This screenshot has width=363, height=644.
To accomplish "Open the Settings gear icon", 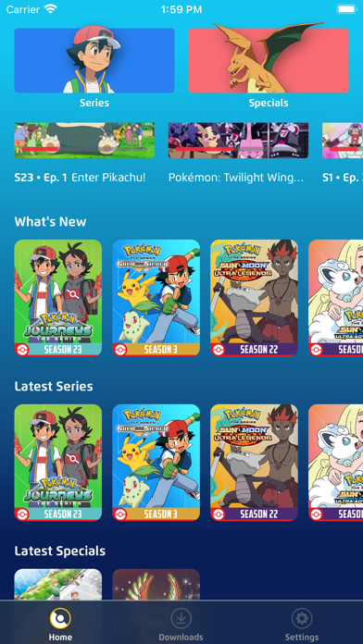I will [302, 618].
